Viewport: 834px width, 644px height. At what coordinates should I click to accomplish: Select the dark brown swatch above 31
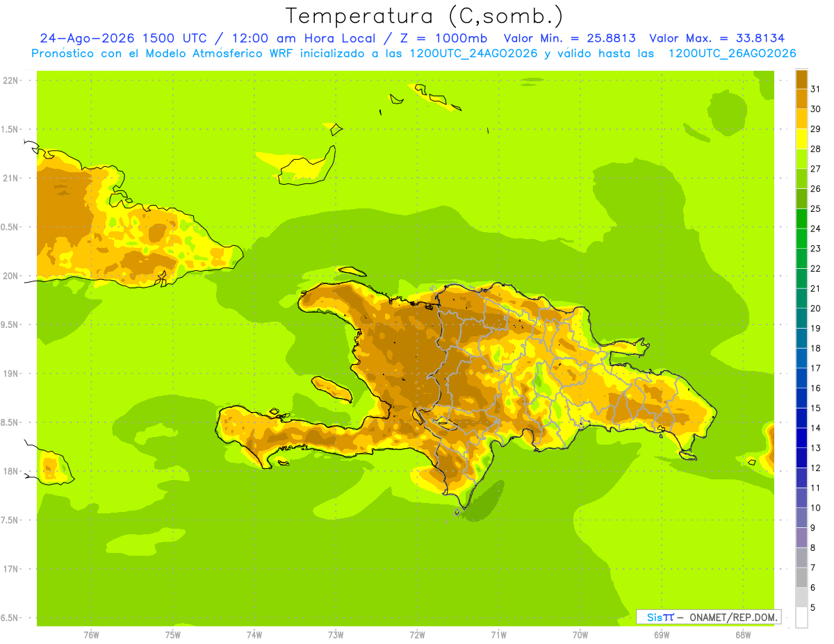801,79
